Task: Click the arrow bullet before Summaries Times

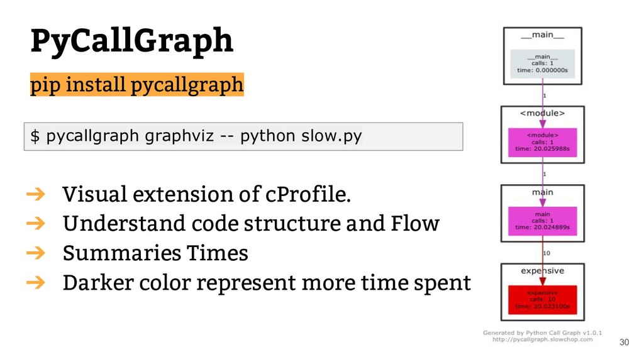Action: (36, 253)
